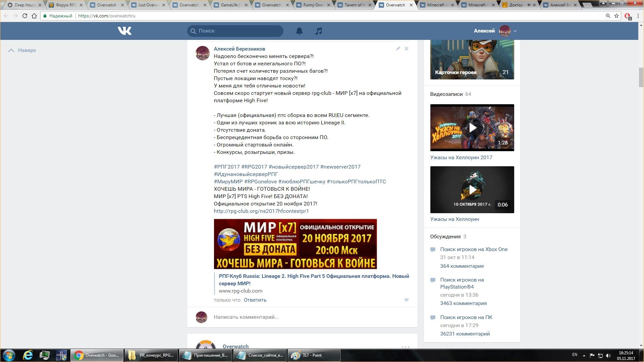Delete the comment with the X icon

tap(407, 49)
